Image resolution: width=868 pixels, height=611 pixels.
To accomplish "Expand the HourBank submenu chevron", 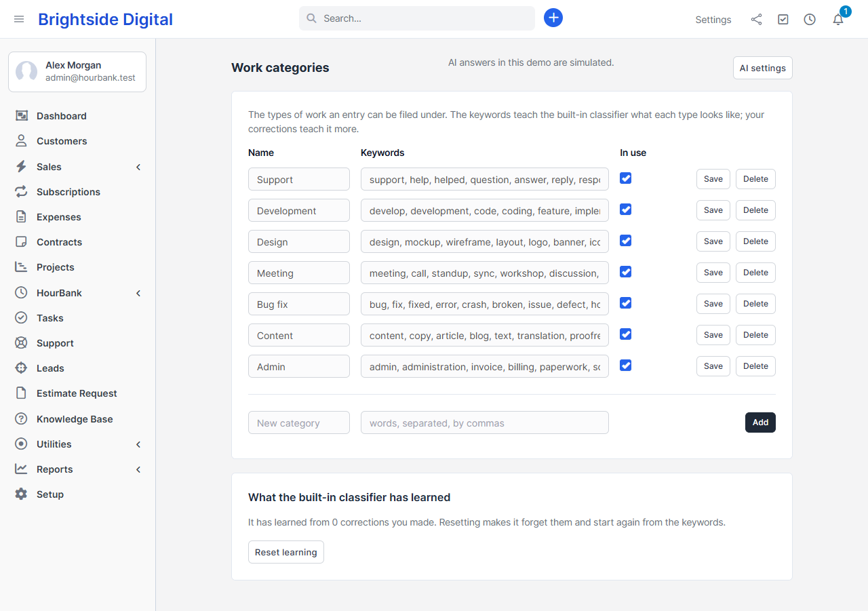I will pos(138,293).
